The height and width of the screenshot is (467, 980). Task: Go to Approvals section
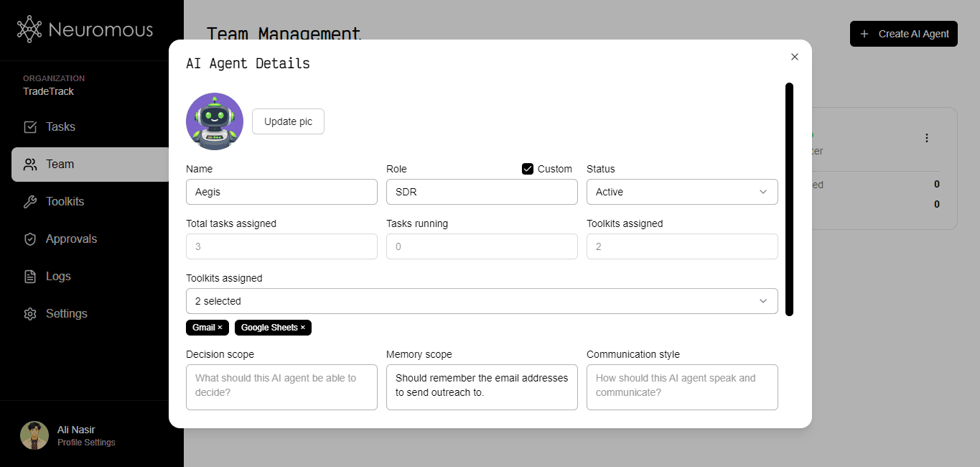pyautogui.click(x=92, y=239)
